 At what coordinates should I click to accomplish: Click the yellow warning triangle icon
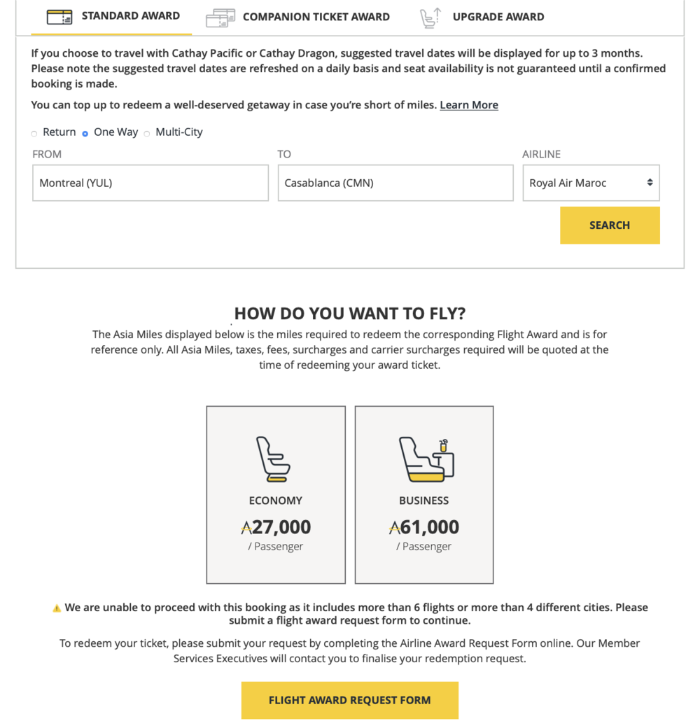(57, 608)
